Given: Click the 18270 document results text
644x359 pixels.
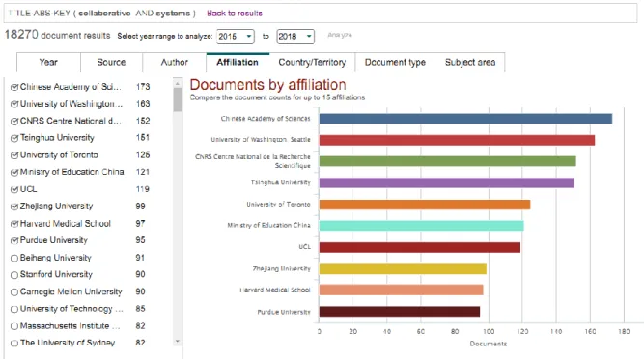Looking at the screenshot, I should (57, 35).
